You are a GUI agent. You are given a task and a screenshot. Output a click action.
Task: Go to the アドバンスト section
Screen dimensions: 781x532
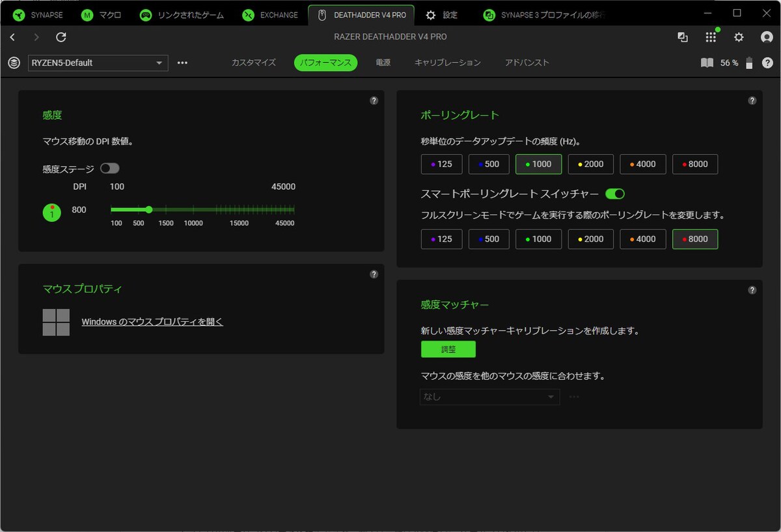click(x=527, y=62)
